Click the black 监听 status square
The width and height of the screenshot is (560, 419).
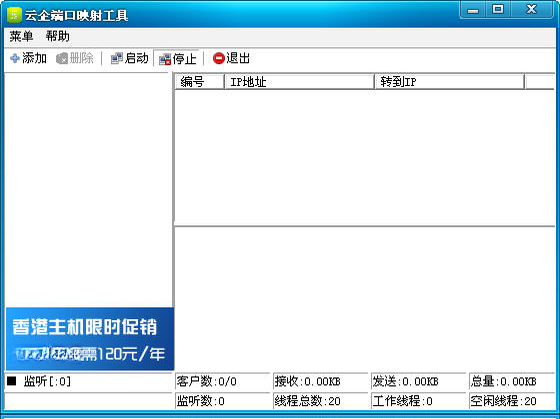(x=11, y=381)
